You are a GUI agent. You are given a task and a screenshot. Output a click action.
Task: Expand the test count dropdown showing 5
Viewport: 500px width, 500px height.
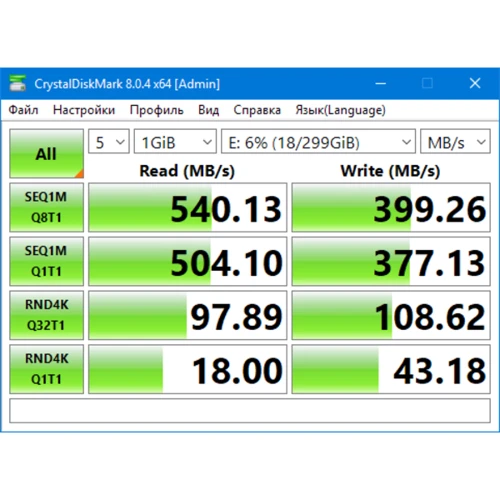point(109,141)
